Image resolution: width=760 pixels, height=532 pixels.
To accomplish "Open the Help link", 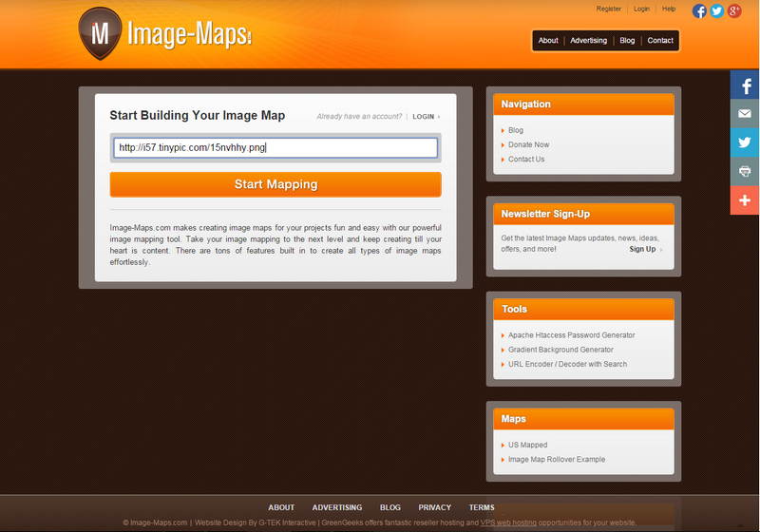I will point(669,9).
